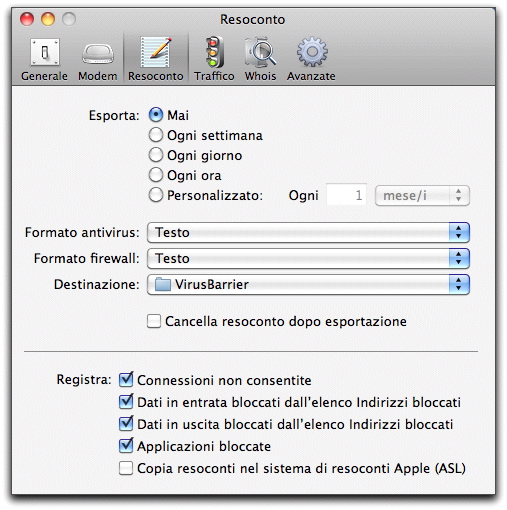The height and width of the screenshot is (510, 507).
Task: Open the Formato antivirus dropdown
Action: (308, 232)
